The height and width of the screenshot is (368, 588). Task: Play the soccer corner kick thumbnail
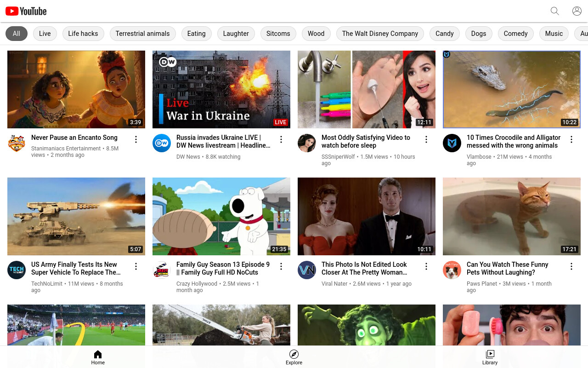76,325
